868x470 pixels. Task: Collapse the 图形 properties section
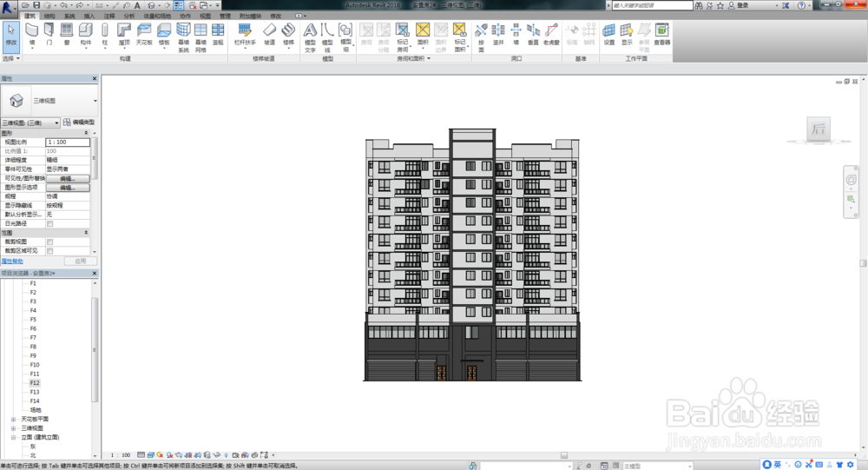pos(86,133)
